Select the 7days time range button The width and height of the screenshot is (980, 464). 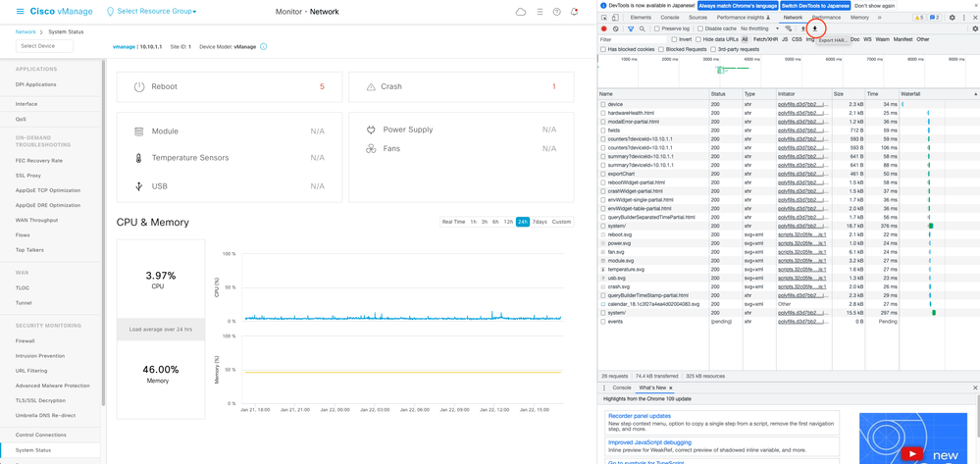[x=540, y=222]
